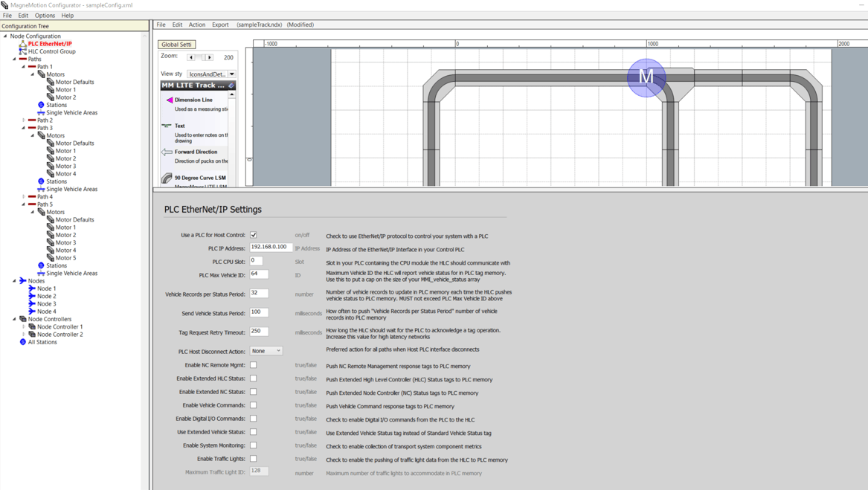The width and height of the screenshot is (868, 490).
Task: Collapse the Node Configuration root node
Action: click(5, 36)
